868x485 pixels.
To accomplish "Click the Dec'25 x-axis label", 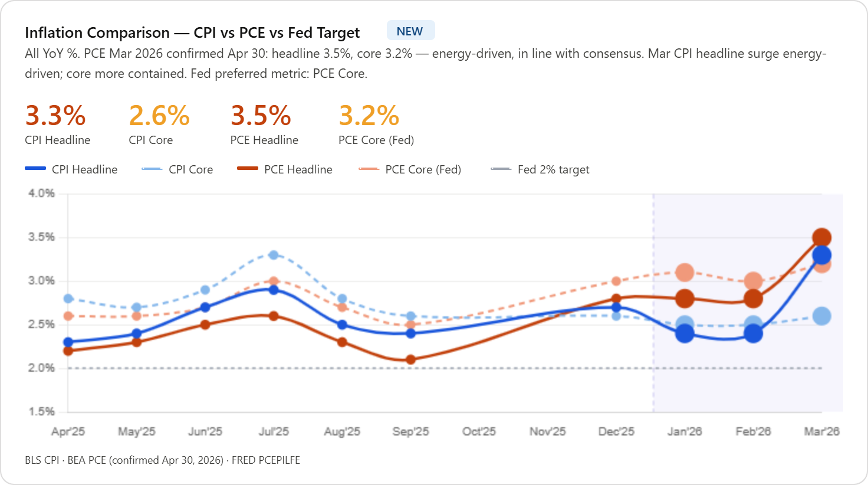I will coord(616,431).
